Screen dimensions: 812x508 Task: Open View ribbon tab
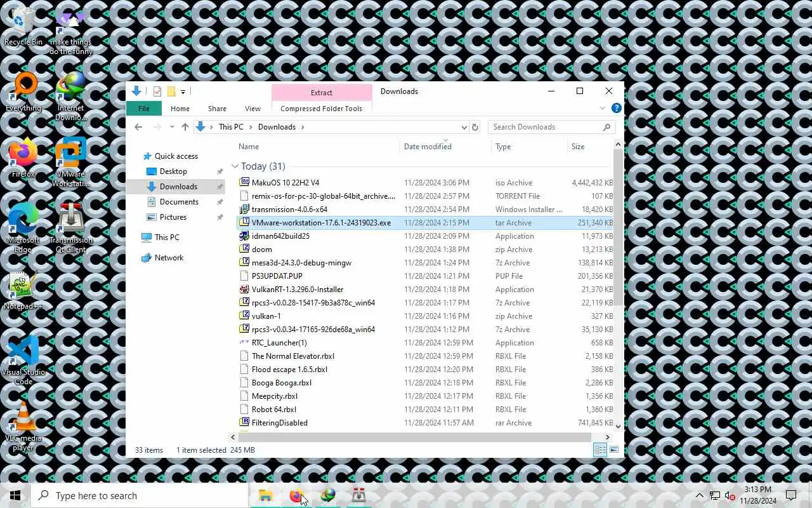tap(252, 109)
